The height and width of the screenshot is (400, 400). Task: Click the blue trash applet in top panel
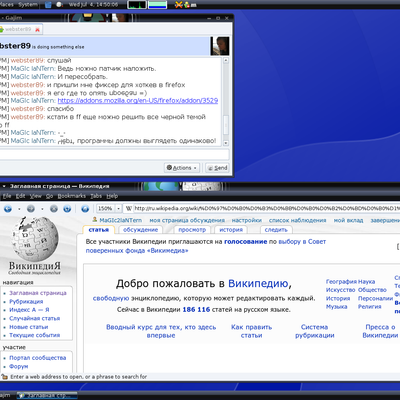pyautogui.click(x=48, y=5)
